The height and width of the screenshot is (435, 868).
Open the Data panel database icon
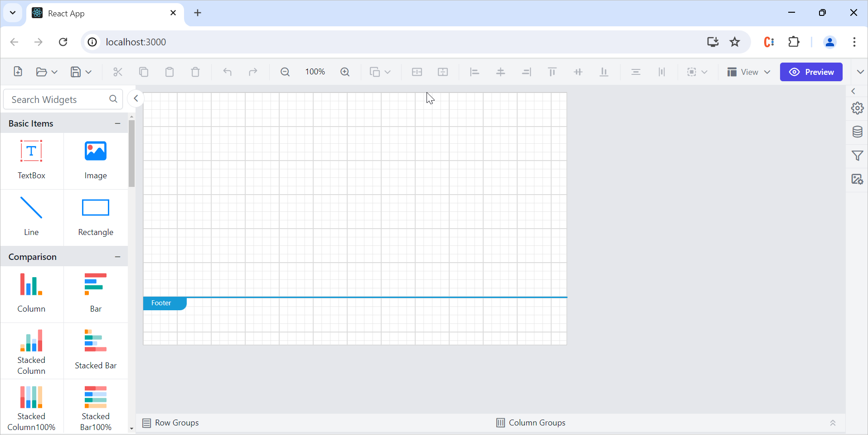pyautogui.click(x=857, y=132)
